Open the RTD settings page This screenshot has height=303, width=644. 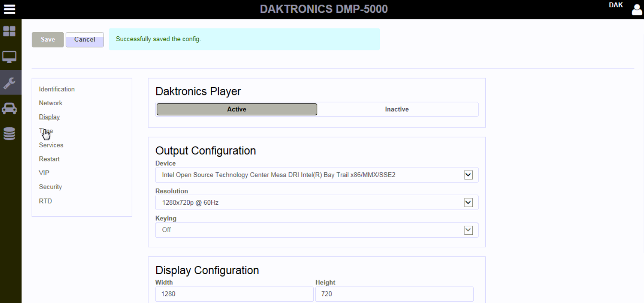(45, 201)
